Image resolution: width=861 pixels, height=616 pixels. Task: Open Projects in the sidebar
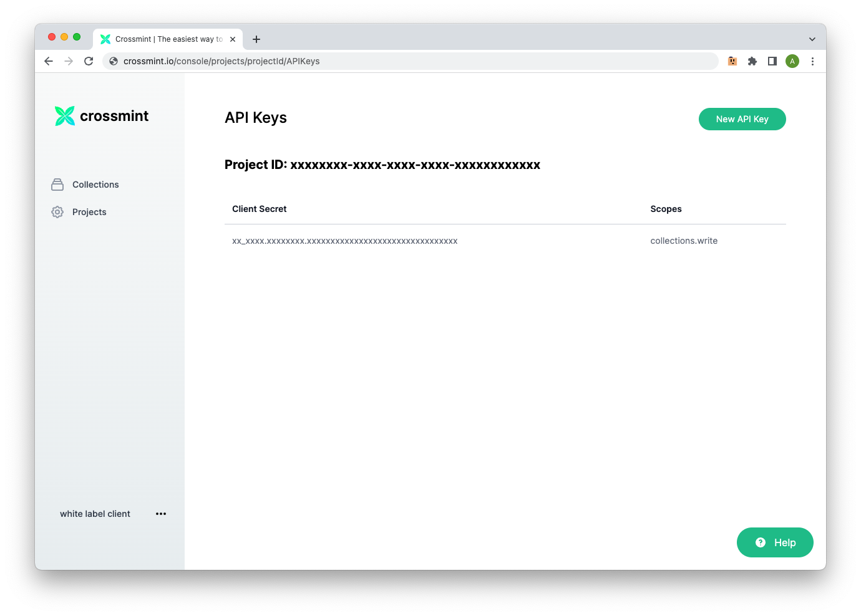coord(89,212)
